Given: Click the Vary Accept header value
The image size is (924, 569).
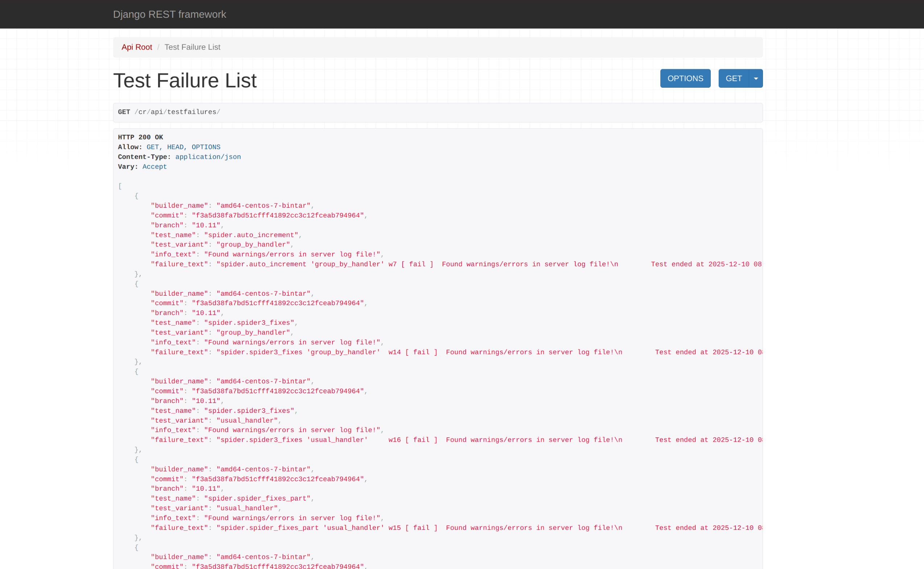Looking at the screenshot, I should 154,167.
